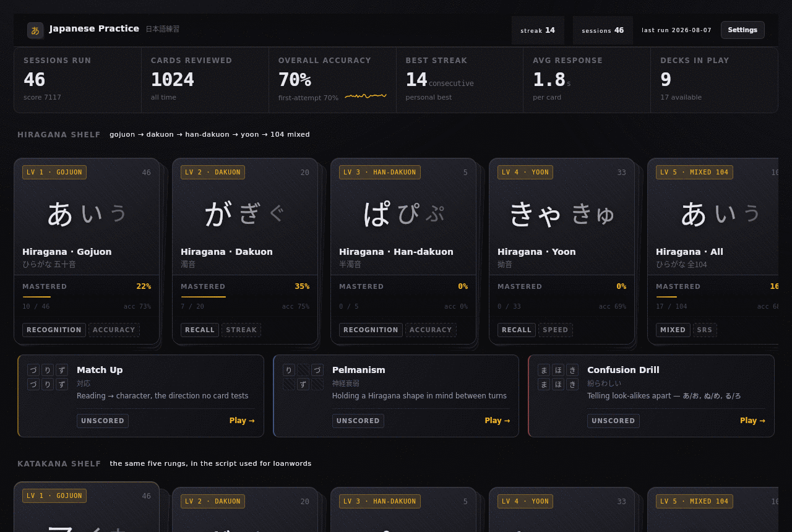Select the Cards Reviewed stat tile
The width and height of the screenshot is (792, 532).
[205, 80]
